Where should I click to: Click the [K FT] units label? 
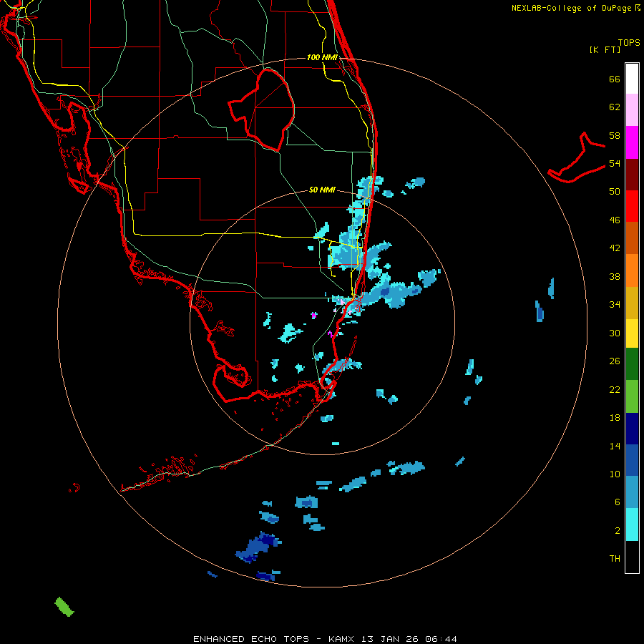point(605,49)
